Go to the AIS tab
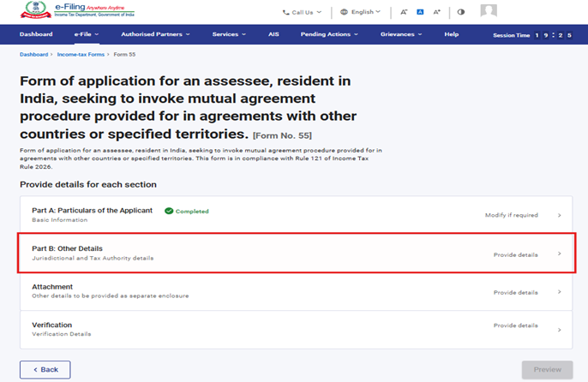Screen dimensions: 588x382 point(273,34)
